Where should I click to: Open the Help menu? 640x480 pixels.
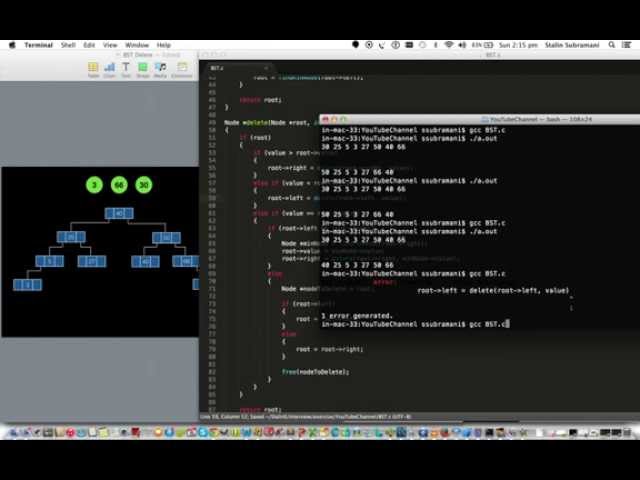coord(163,45)
